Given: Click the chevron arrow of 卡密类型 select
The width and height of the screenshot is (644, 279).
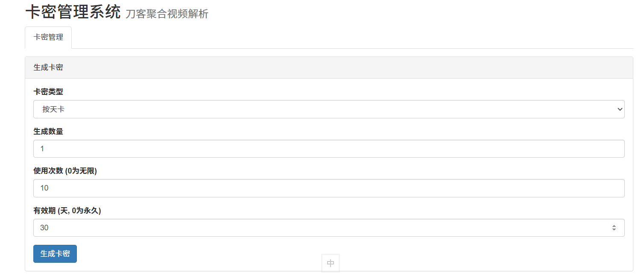Looking at the screenshot, I should coord(620,109).
